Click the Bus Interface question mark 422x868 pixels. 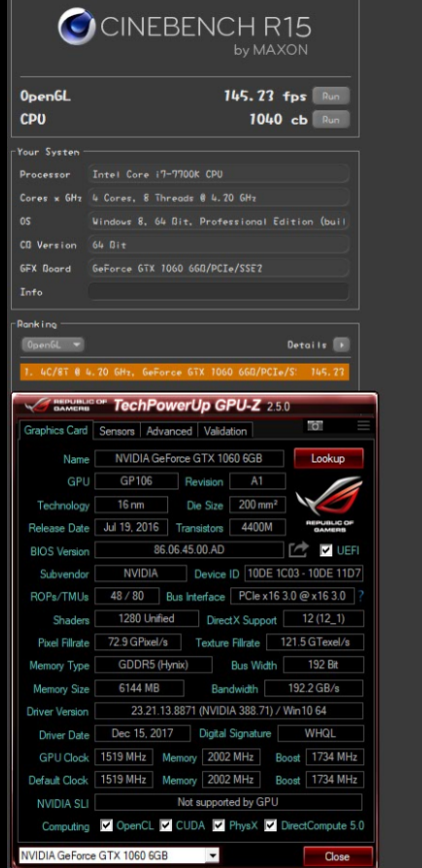tap(362, 596)
